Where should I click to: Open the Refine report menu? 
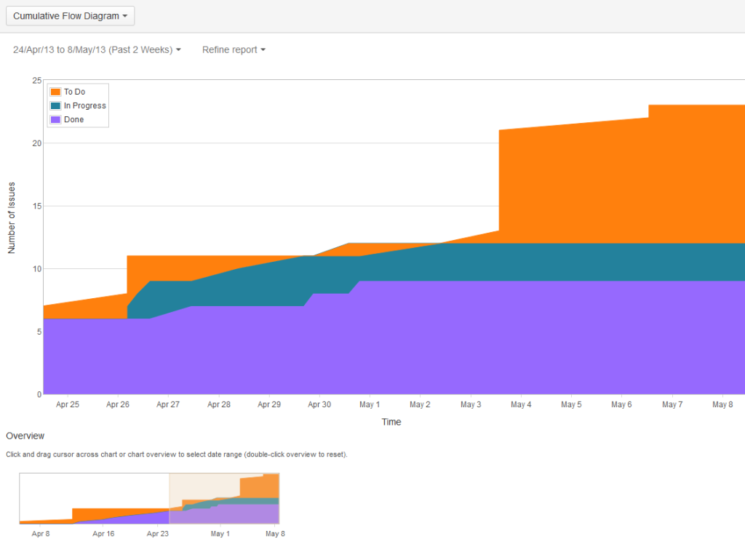[234, 49]
